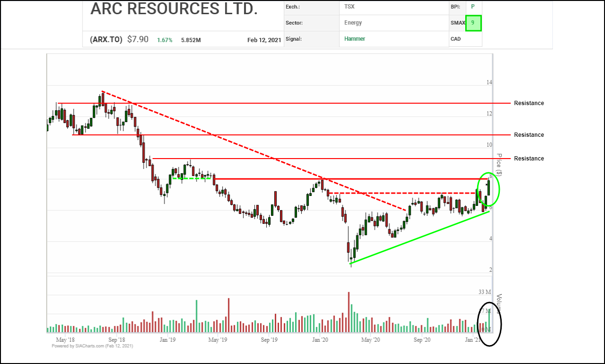
Task: Click the 5.852M volume figure
Action: pyautogui.click(x=191, y=40)
